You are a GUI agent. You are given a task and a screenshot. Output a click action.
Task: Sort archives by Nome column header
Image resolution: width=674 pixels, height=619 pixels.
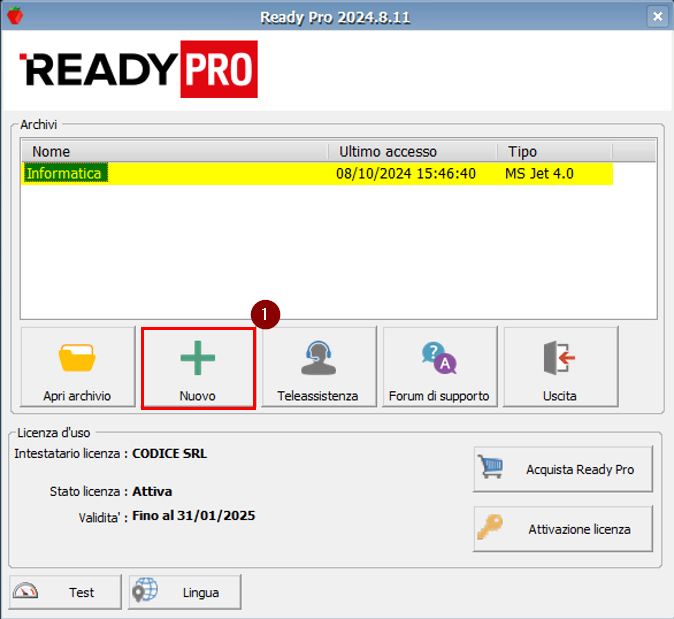pos(175,151)
